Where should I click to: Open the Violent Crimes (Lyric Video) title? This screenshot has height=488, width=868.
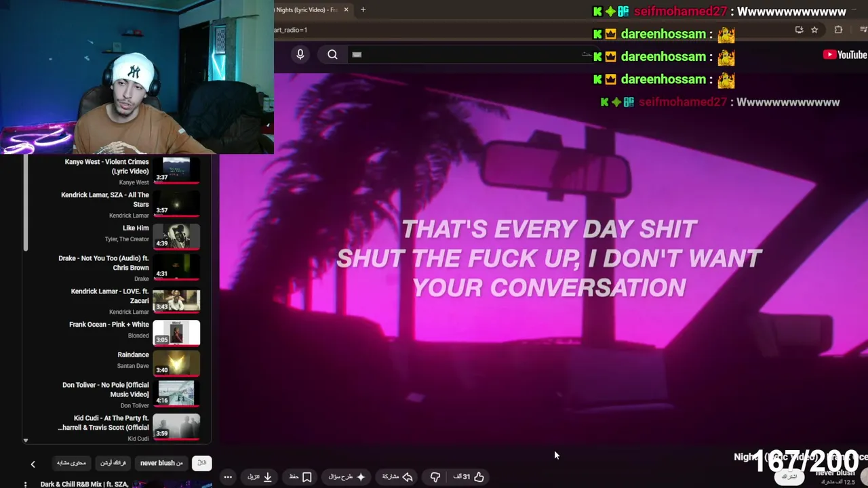pyautogui.click(x=107, y=167)
